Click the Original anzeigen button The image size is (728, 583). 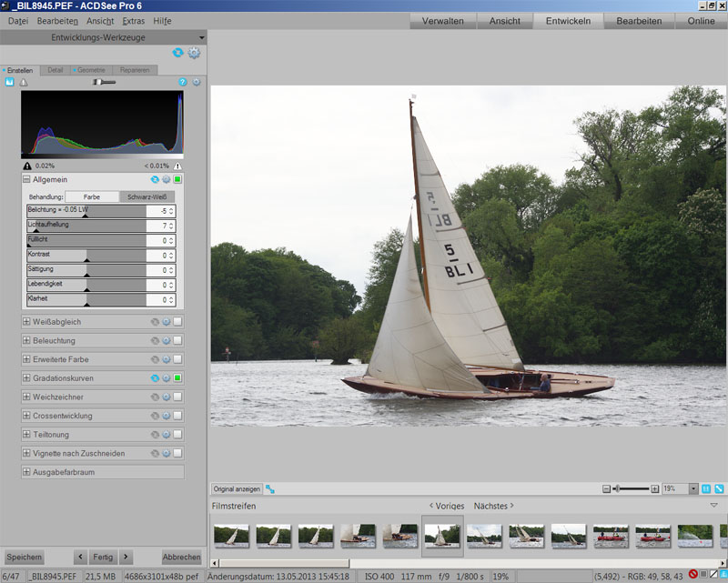click(238, 488)
